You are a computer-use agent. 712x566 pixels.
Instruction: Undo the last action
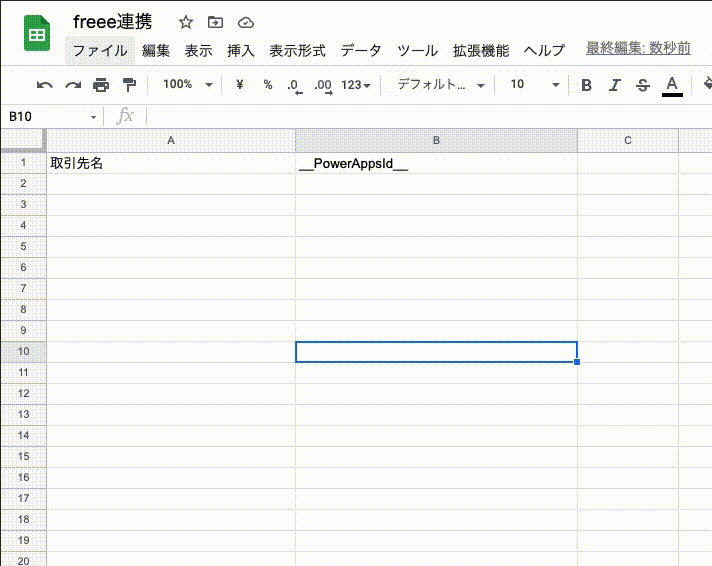point(44,85)
